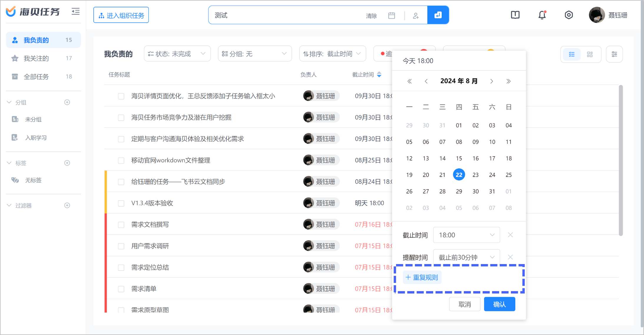The image size is (644, 335).
Task: Check the 海贝详情页面优化 task checkbox
Action: click(x=121, y=96)
